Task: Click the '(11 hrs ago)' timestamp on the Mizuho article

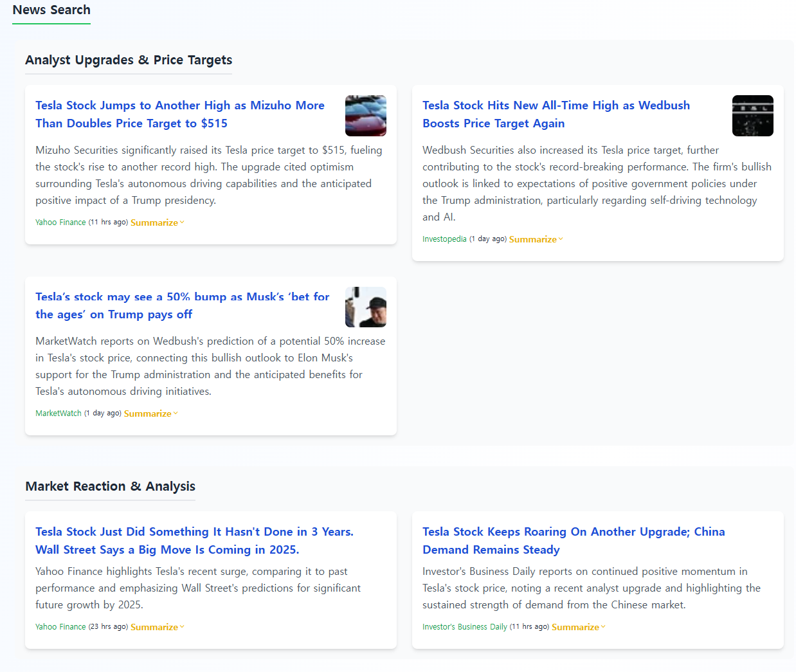Action: (x=108, y=222)
